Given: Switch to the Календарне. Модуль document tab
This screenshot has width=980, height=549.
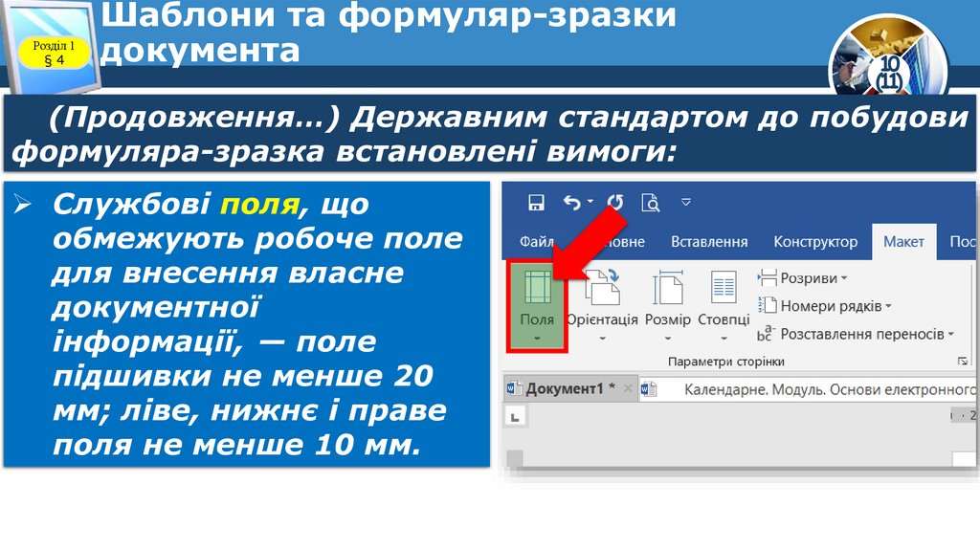Looking at the screenshot, I should click(x=810, y=389).
